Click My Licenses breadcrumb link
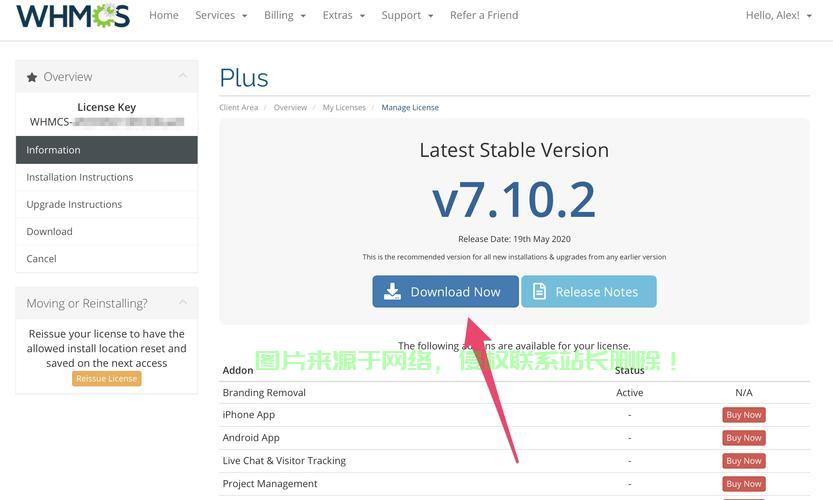This screenshot has height=500, width=833. coord(343,108)
